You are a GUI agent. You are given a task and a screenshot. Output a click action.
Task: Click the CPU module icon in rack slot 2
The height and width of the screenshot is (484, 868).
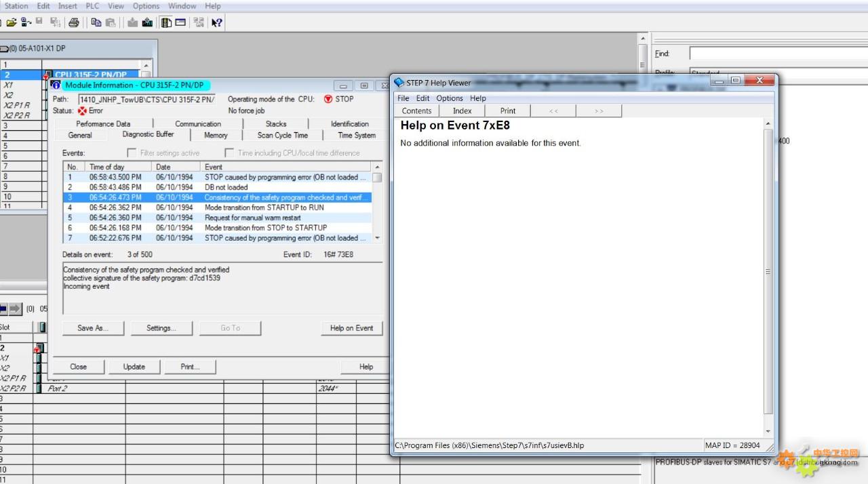(47, 75)
